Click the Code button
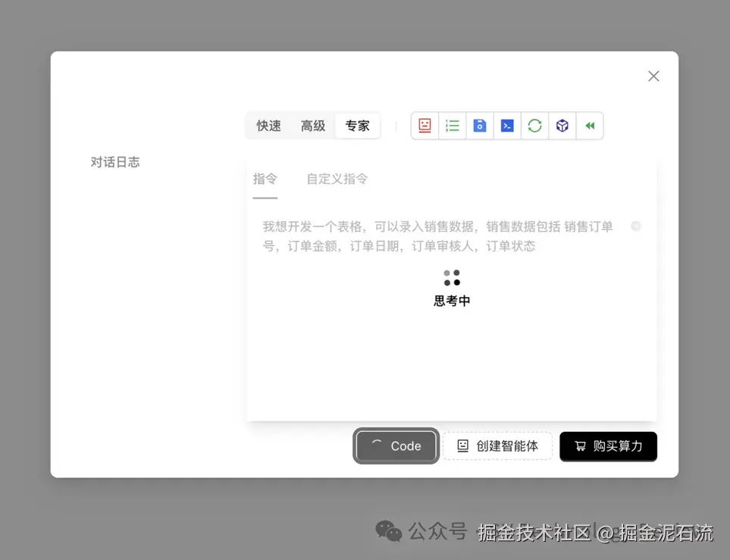The height and width of the screenshot is (560, 730). (x=396, y=446)
